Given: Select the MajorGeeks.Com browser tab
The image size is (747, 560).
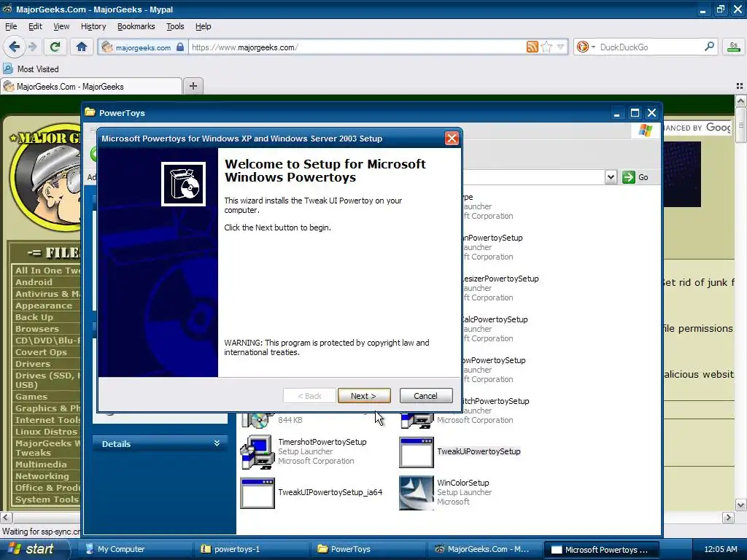Looking at the screenshot, I should 91,86.
